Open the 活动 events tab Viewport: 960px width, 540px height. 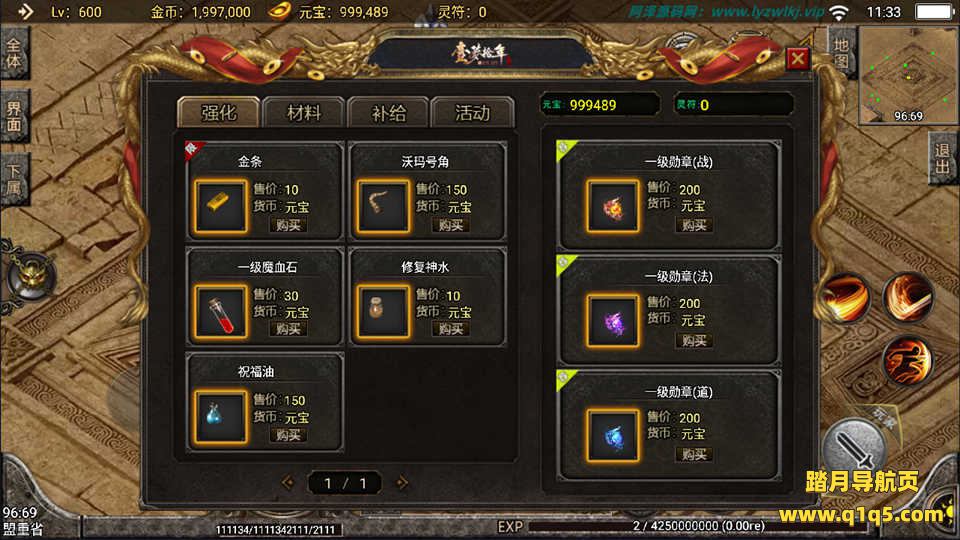472,113
